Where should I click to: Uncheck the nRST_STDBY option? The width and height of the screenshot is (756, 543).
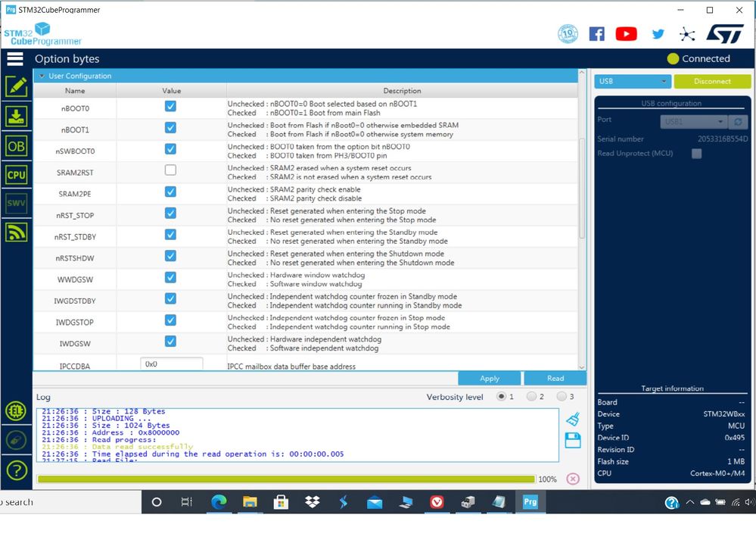pos(170,234)
